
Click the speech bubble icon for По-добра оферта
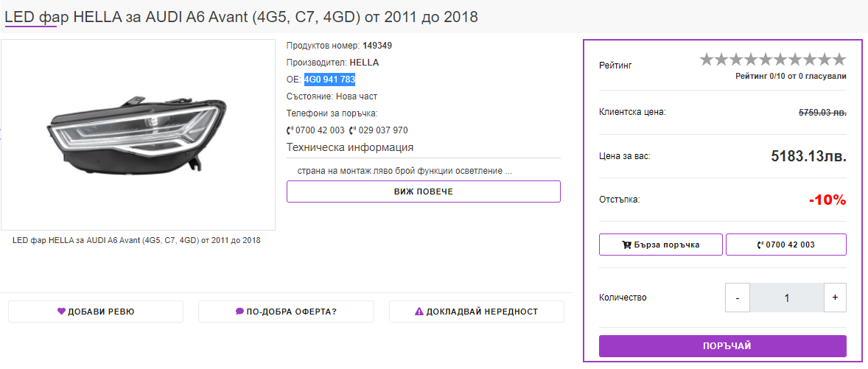coord(239,312)
